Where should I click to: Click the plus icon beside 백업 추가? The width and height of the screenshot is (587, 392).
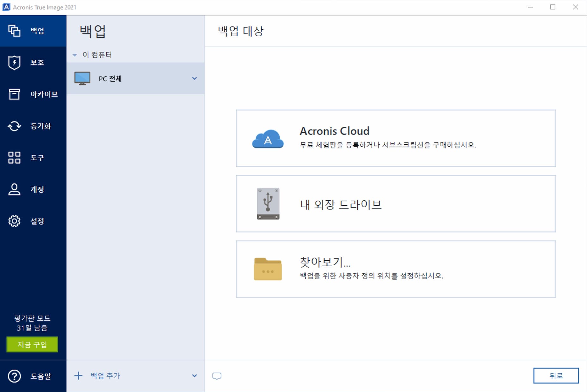[x=78, y=376]
